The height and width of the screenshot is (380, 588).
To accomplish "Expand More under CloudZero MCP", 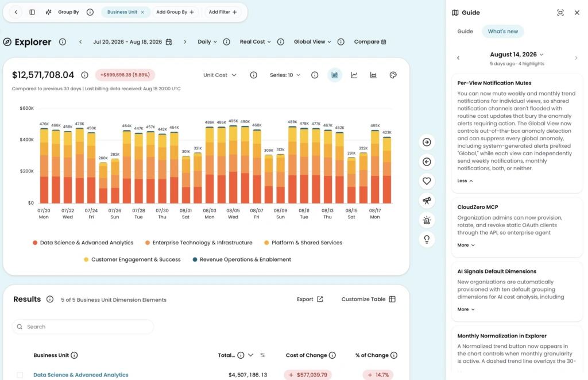I will tap(466, 245).
